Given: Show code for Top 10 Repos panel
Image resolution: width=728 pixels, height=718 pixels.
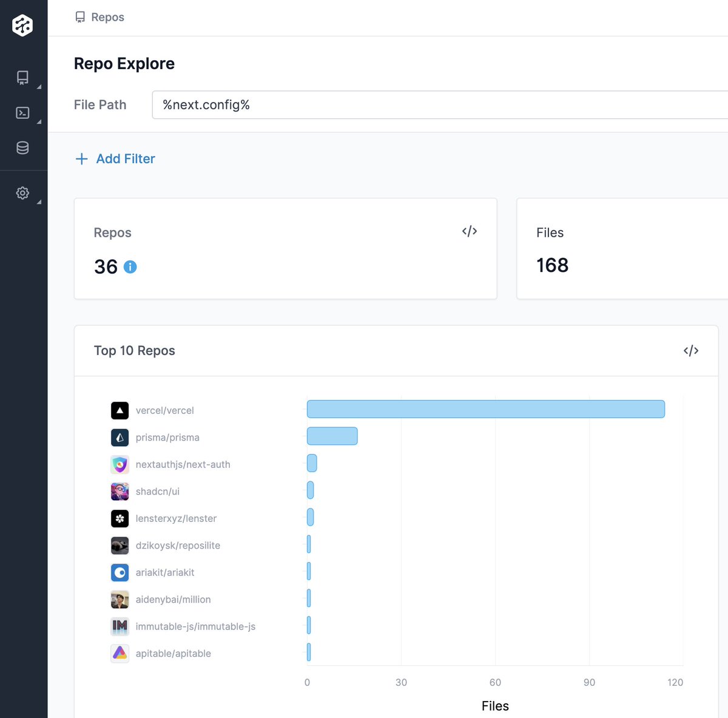Looking at the screenshot, I should click(x=691, y=351).
